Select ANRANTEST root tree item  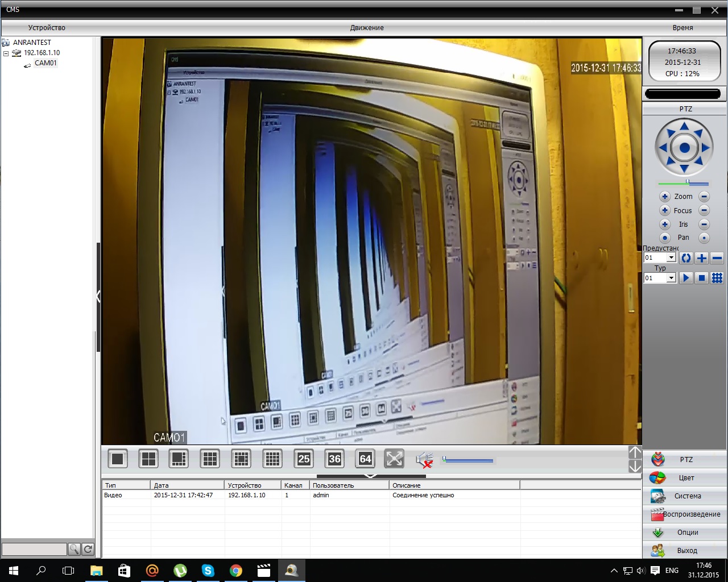32,43
